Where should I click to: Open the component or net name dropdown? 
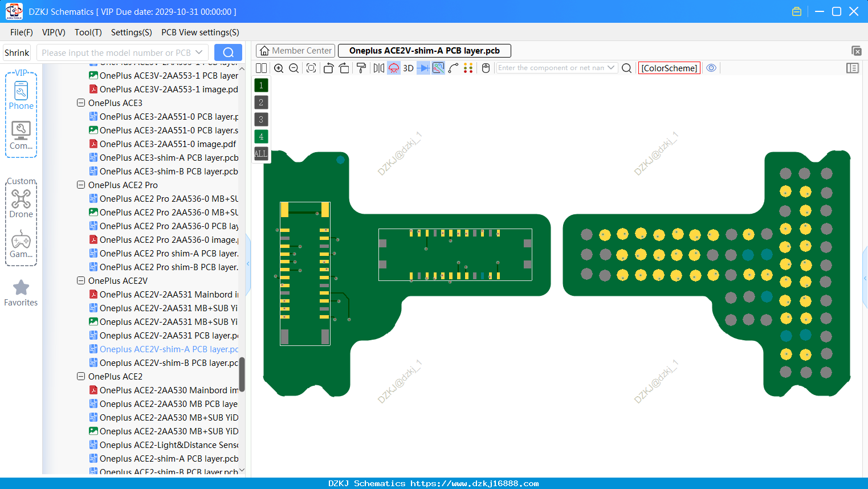611,67
